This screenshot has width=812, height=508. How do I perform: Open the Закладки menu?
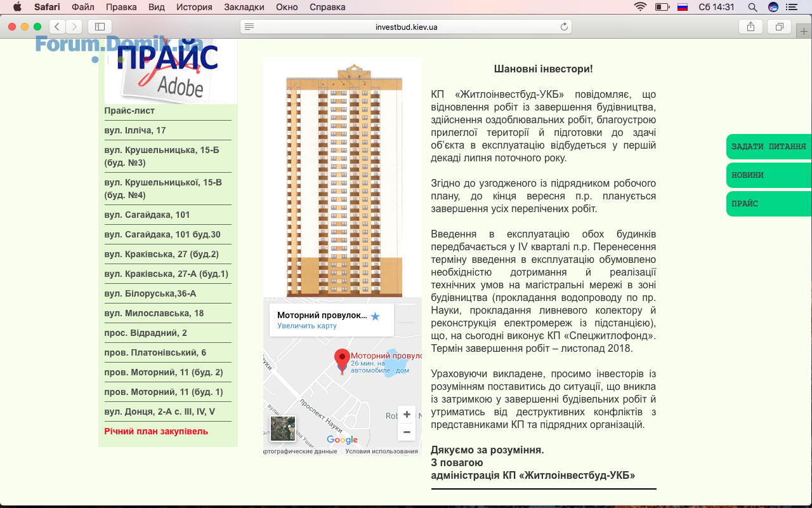click(244, 7)
